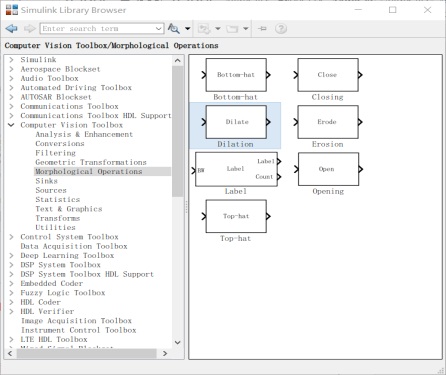This screenshot has width=446, height=375.
Task: Expand the Simulink library node
Action: pos(11,60)
